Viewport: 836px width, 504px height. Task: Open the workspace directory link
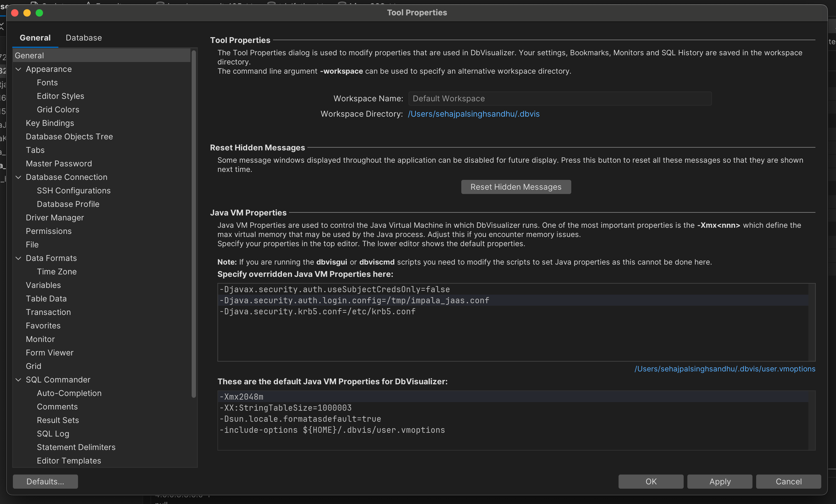pyautogui.click(x=474, y=114)
